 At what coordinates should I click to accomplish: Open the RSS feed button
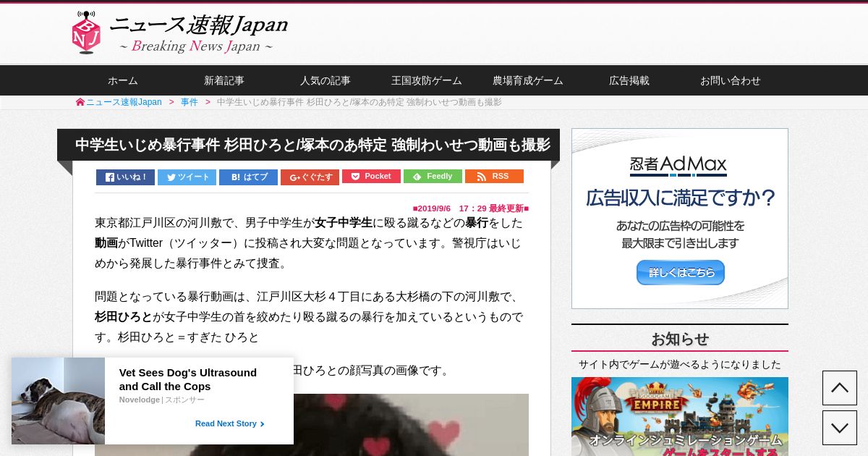(494, 177)
